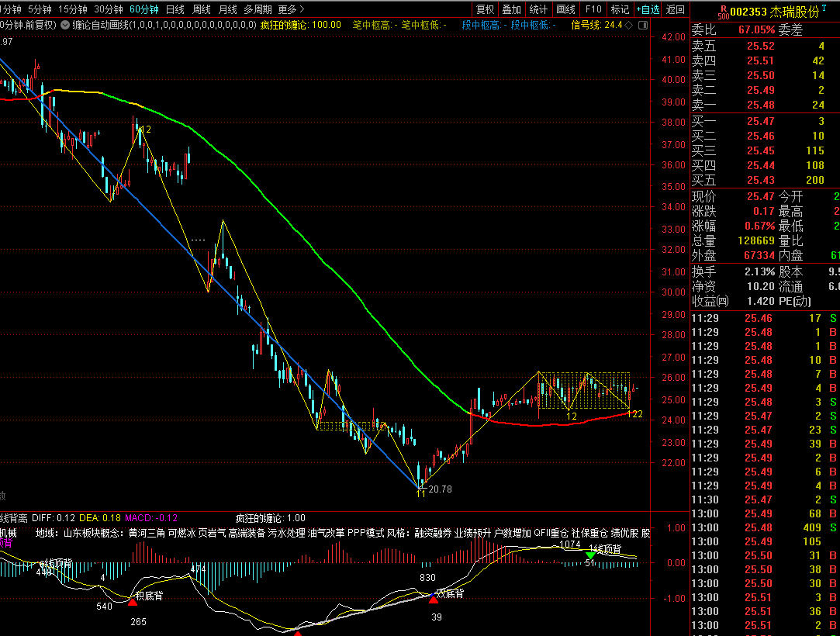Click the 叠加 overlay button
The image size is (840, 636).
(512, 9)
